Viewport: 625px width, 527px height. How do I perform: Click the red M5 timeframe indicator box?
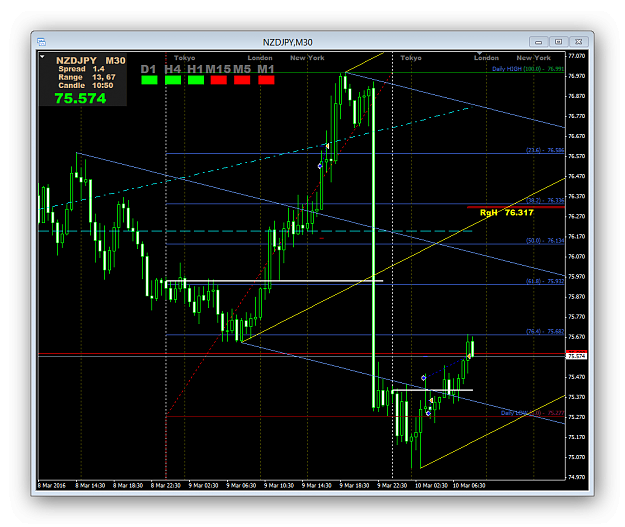(x=242, y=80)
